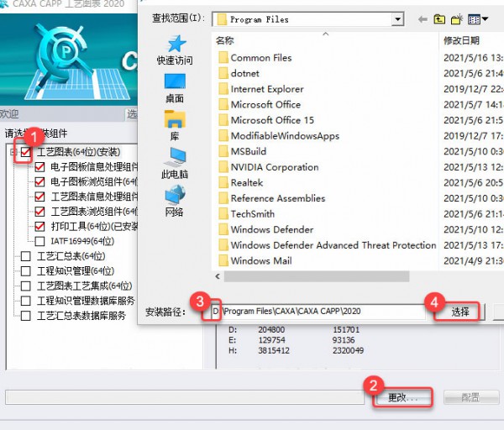Open the view menu icon
The width and height of the screenshot is (504, 430).
pos(478,19)
